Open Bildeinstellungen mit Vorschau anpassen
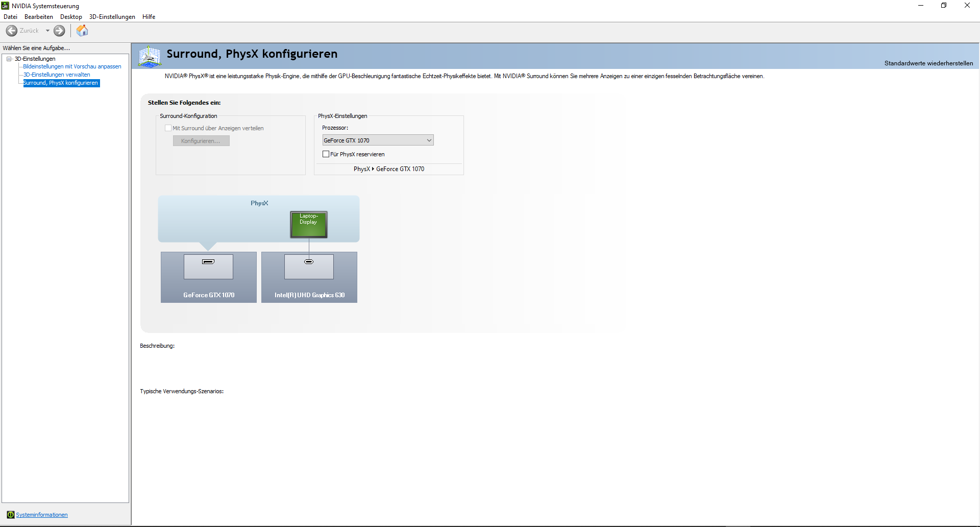Image resolution: width=980 pixels, height=527 pixels. point(72,66)
